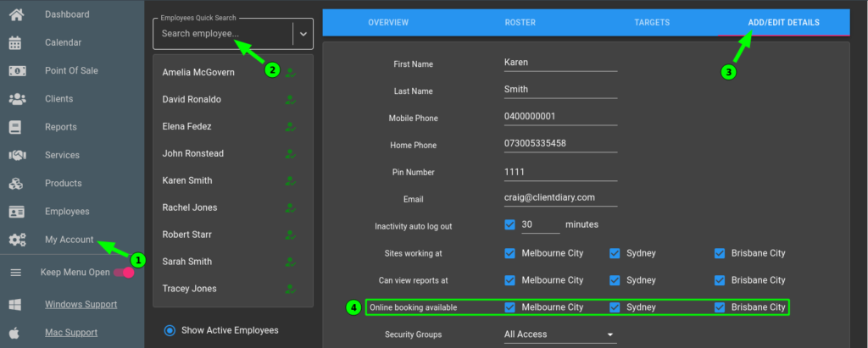Switch to the Targets tab
Screen dimensions: 868x348
click(x=652, y=23)
